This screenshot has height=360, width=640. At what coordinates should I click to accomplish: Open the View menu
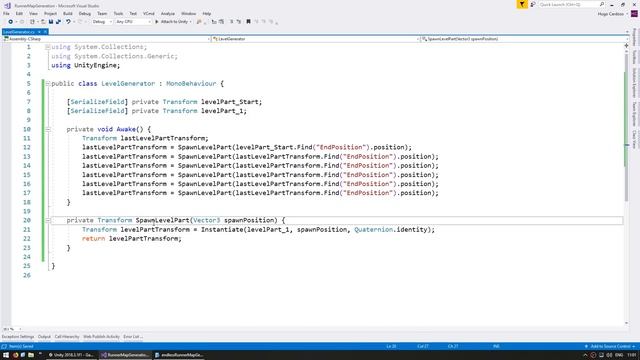click(33, 14)
